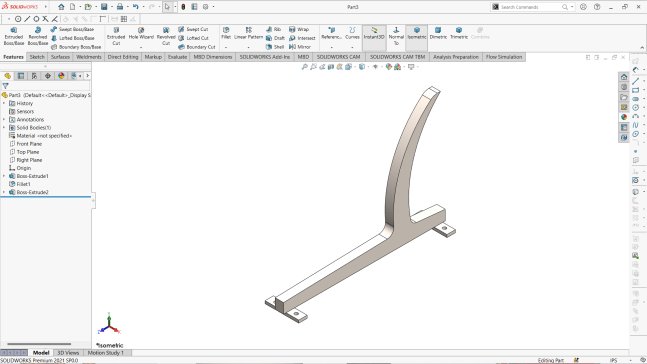Select the Rib feature
Viewport: 647px width, 364px height.
(274, 29)
